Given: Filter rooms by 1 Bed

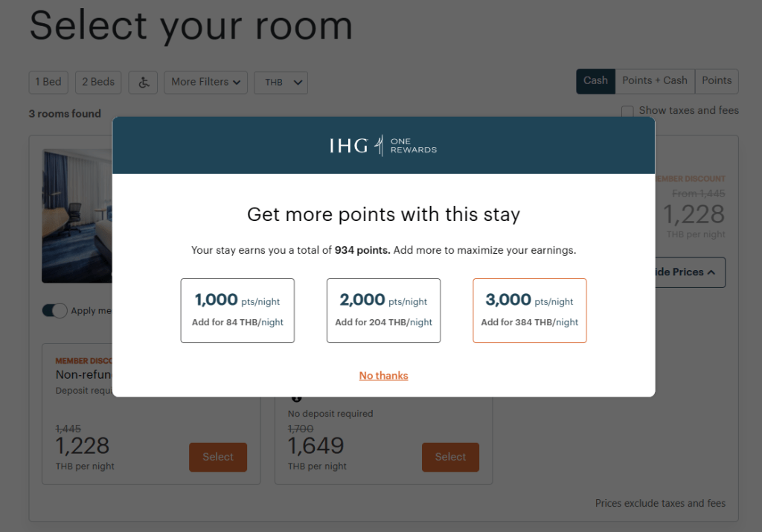Looking at the screenshot, I should [48, 82].
